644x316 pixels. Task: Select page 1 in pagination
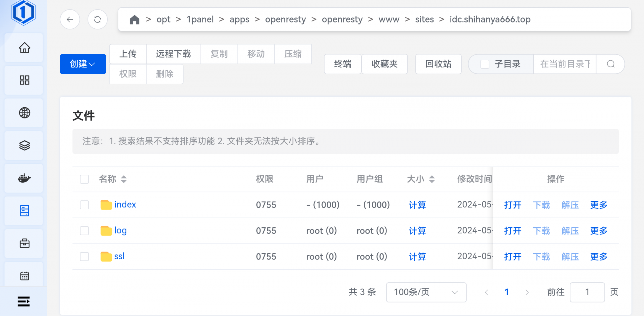[x=507, y=292]
